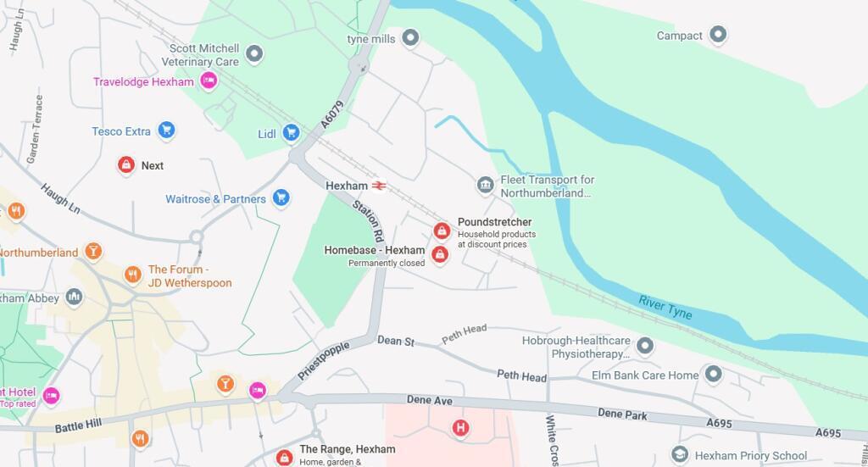
Task: Click the Travelodge Hexham pink hotel pin
Action: coord(209,81)
